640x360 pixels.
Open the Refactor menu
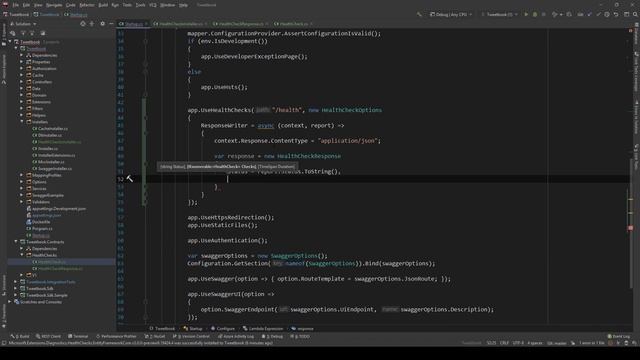[x=87, y=5]
